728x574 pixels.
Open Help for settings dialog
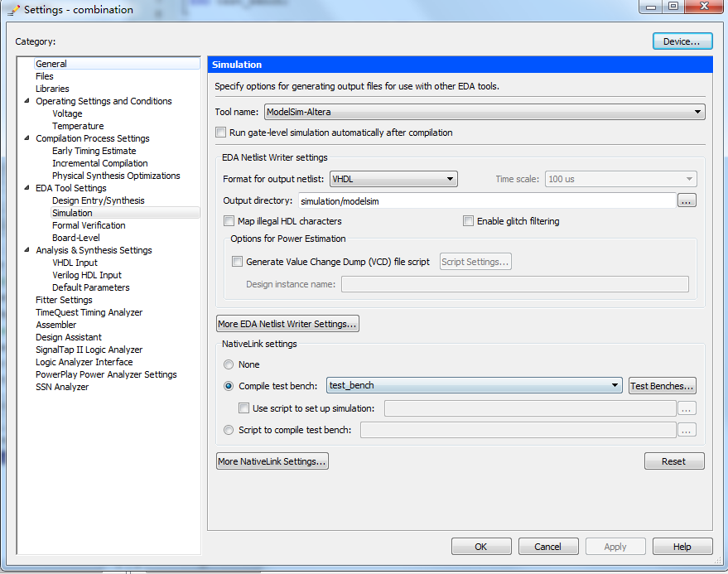682,547
